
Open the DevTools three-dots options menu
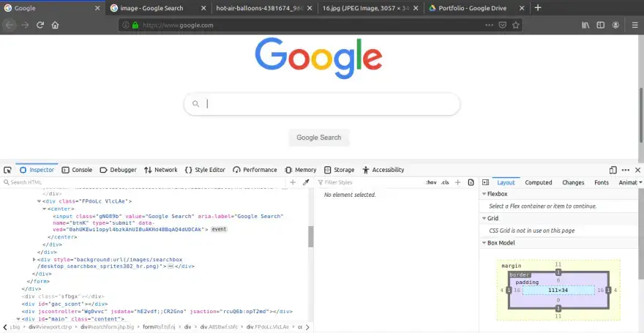(x=624, y=170)
